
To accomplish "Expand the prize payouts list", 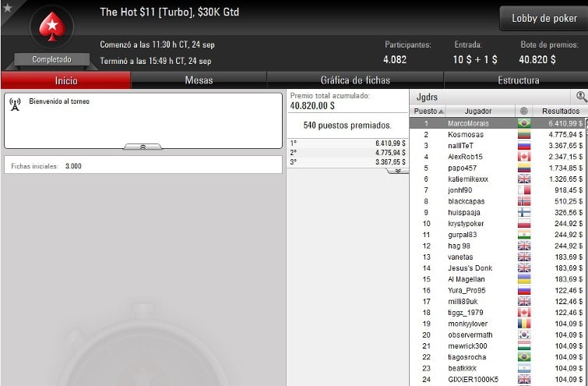I will point(397,171).
